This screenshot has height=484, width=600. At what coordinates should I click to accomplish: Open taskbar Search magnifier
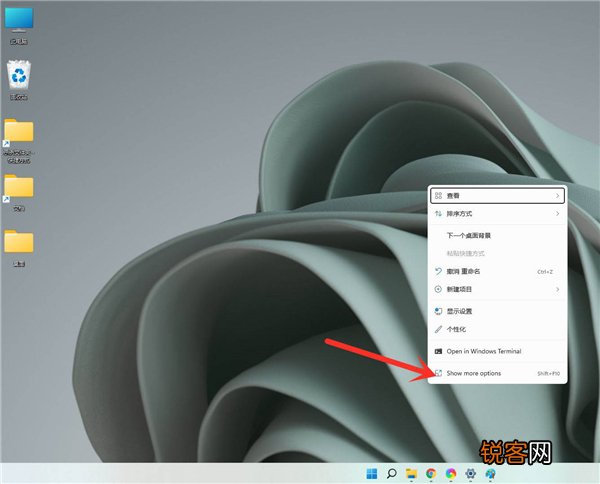tap(391, 474)
